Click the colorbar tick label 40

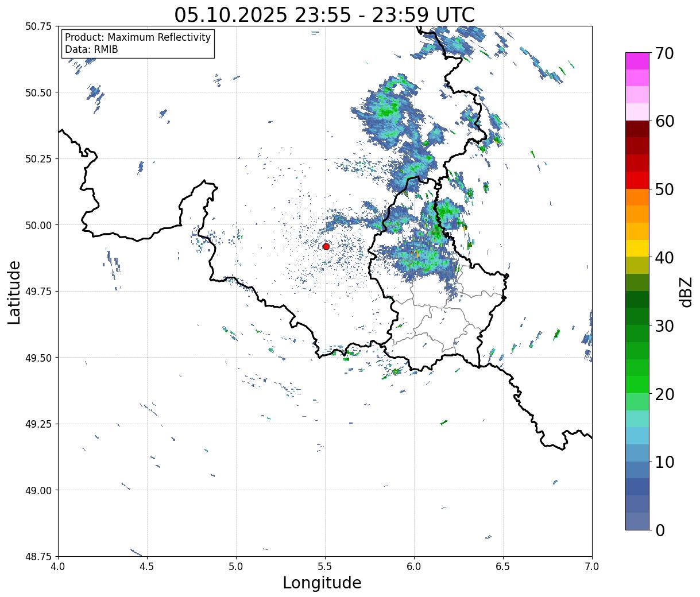[x=664, y=257]
